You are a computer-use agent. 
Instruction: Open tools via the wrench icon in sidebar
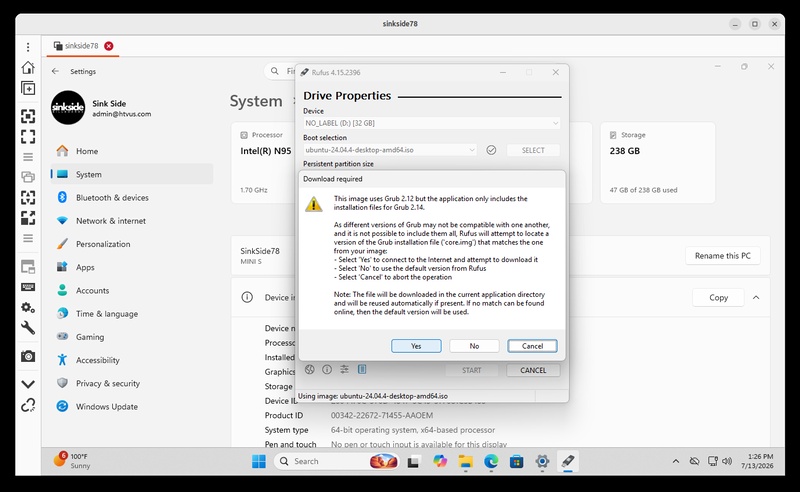tap(28, 328)
